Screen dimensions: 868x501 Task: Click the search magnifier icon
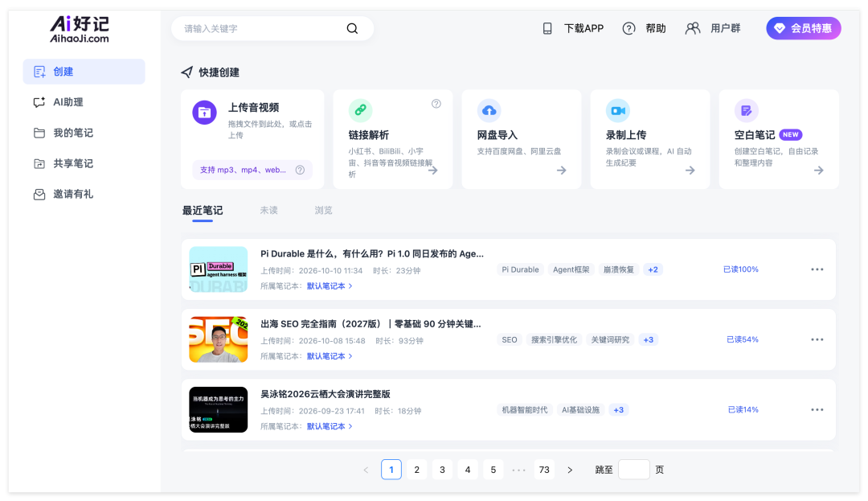coord(352,28)
